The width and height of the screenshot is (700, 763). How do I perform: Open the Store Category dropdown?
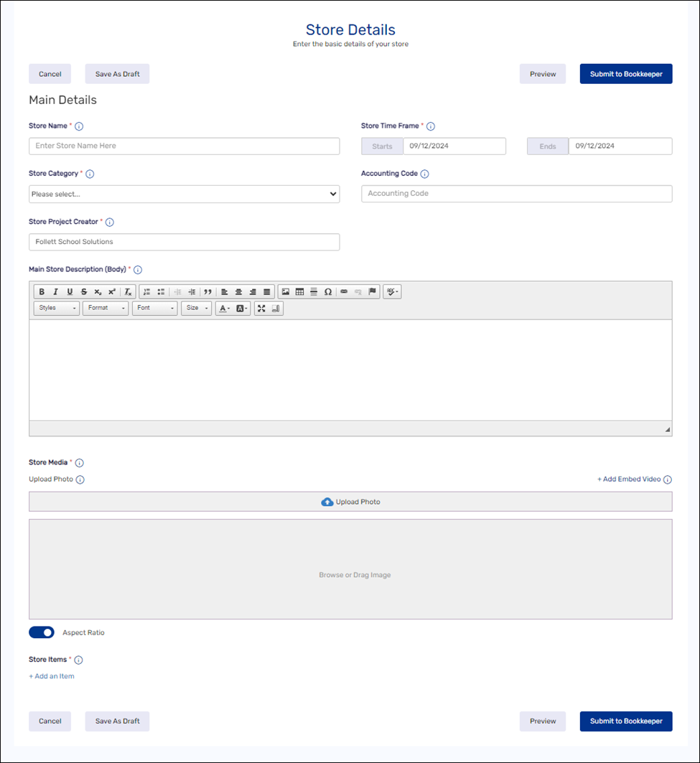coord(184,194)
